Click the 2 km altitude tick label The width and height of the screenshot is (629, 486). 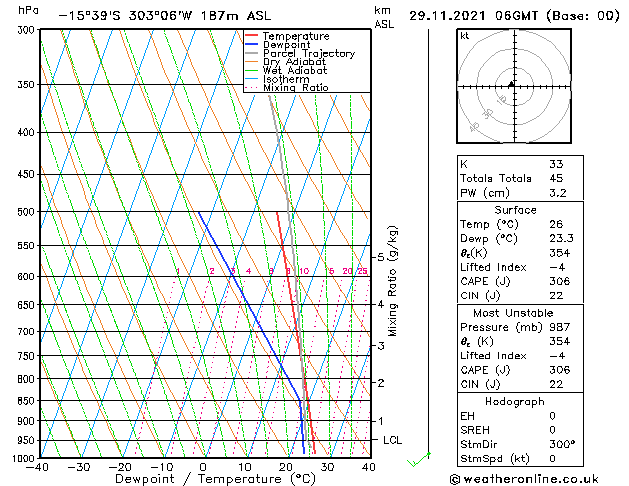(x=381, y=383)
